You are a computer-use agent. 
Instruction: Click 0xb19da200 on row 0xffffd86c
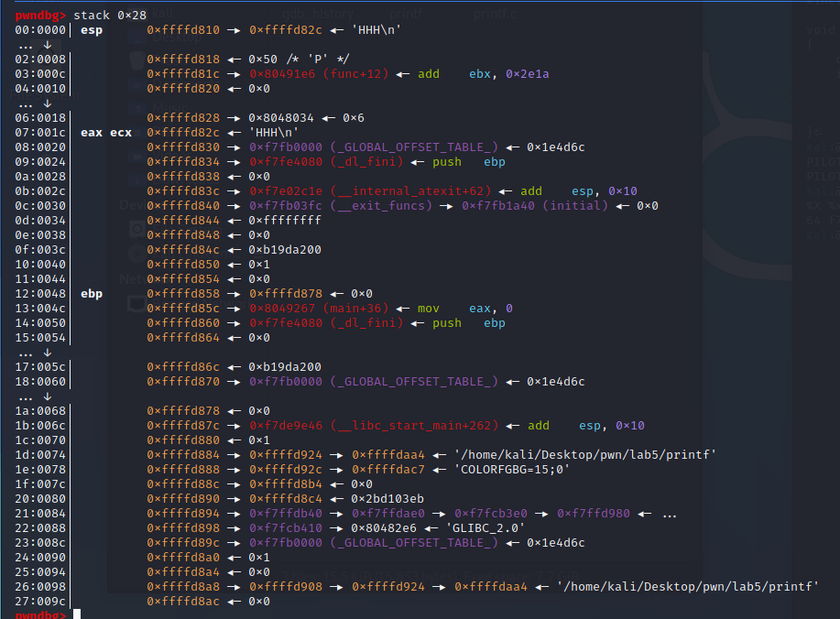click(285, 367)
